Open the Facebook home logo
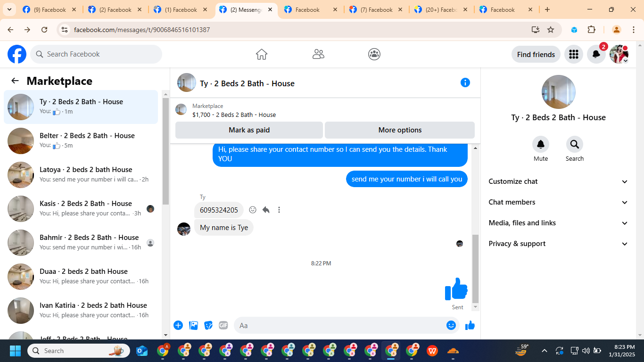 point(17,54)
